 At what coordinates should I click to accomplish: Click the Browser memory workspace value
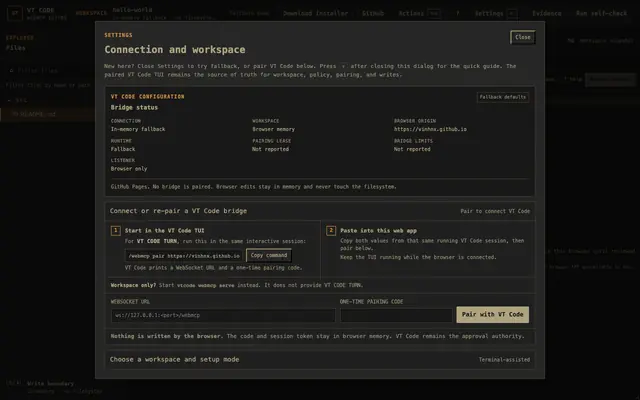273,129
